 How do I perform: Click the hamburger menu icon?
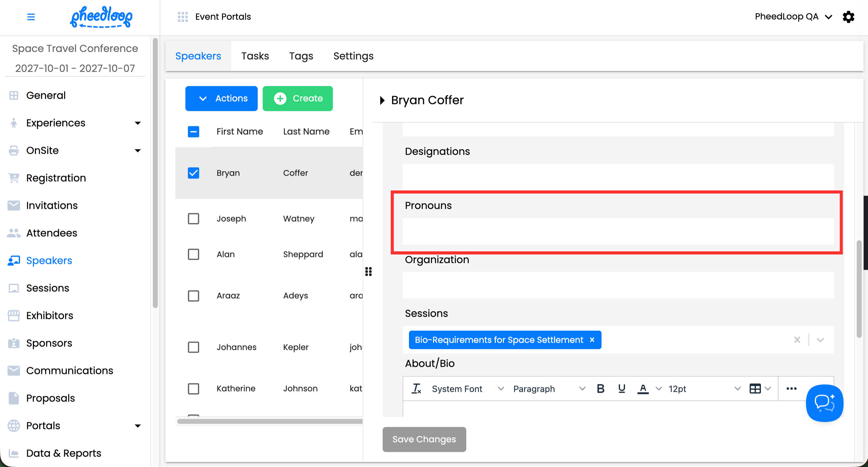pos(31,17)
